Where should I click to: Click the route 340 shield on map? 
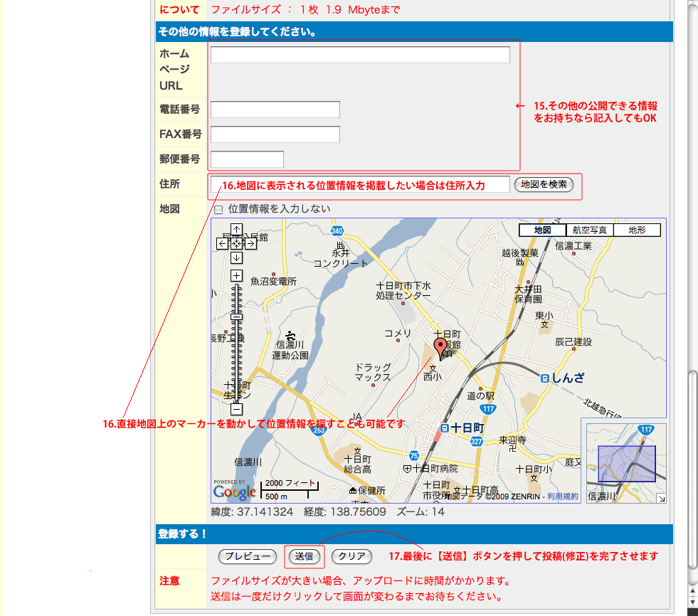coord(337,230)
